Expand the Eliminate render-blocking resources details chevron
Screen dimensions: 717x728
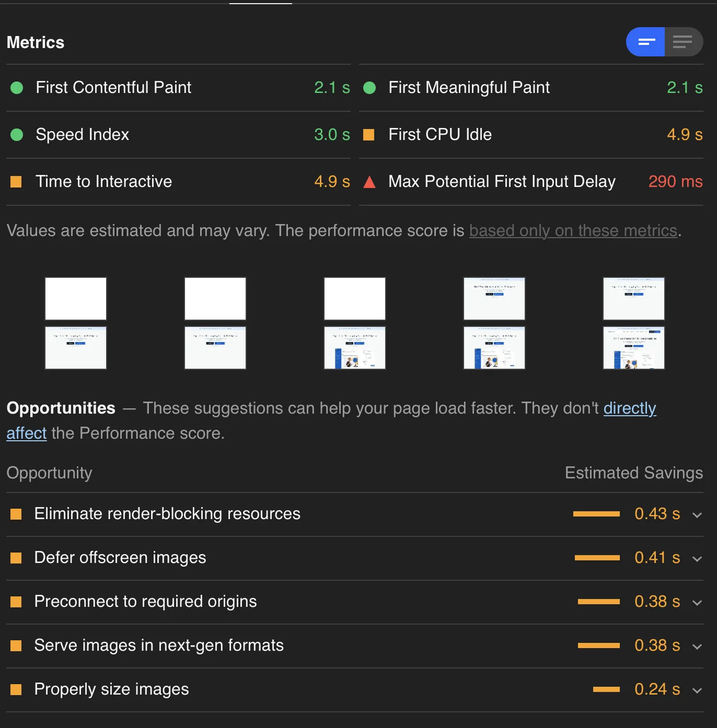pyautogui.click(x=697, y=515)
